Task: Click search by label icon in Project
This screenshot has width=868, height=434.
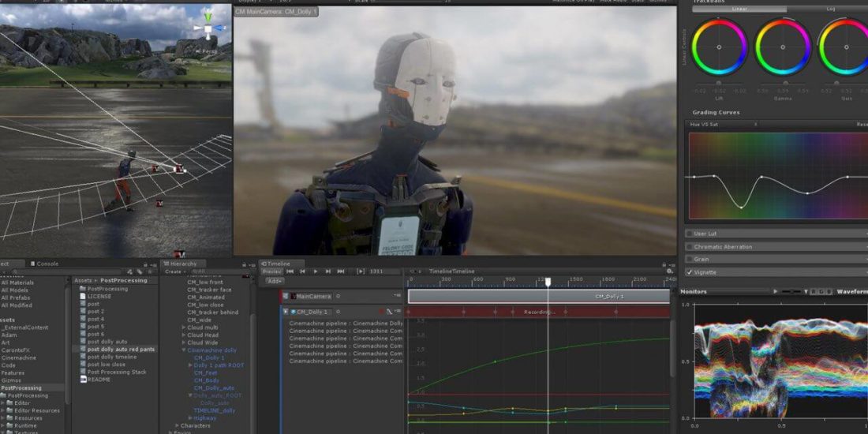Action: (x=140, y=271)
